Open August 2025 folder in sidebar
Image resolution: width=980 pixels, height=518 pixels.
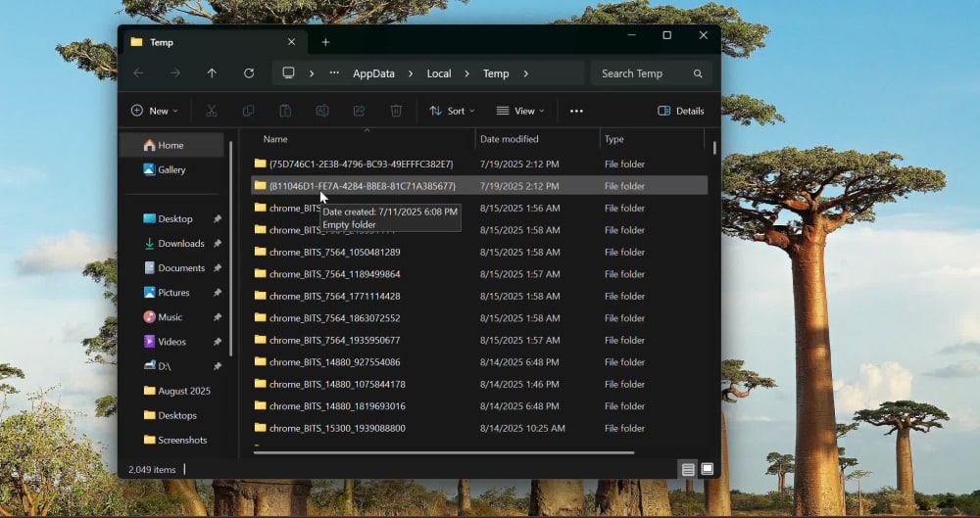click(x=184, y=391)
